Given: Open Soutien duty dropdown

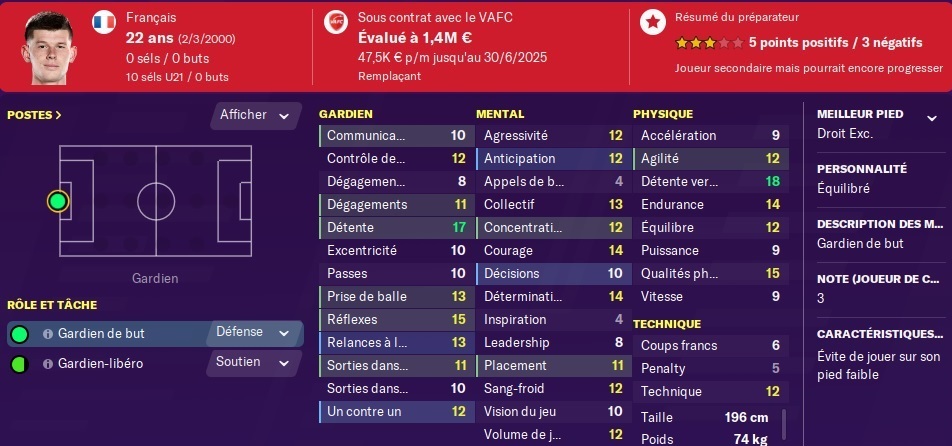Looking at the screenshot, I should [254, 362].
